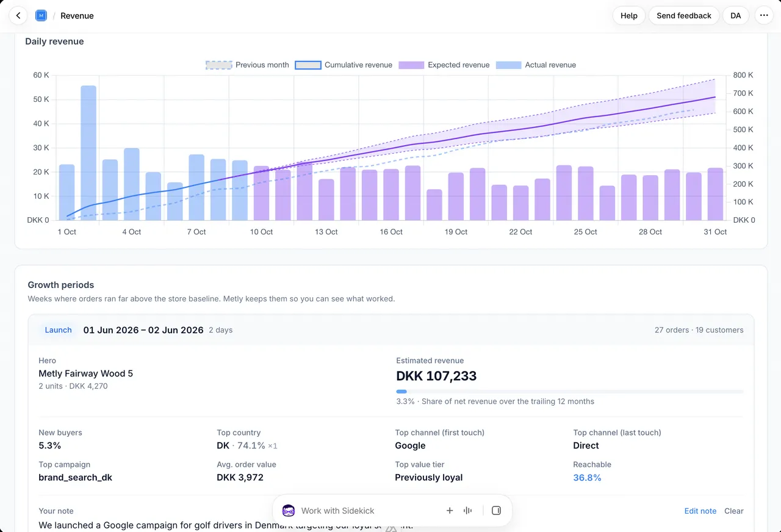The height and width of the screenshot is (532, 781).
Task: Click the hero product Metly Fairway Wood 5
Action: [x=85, y=373]
